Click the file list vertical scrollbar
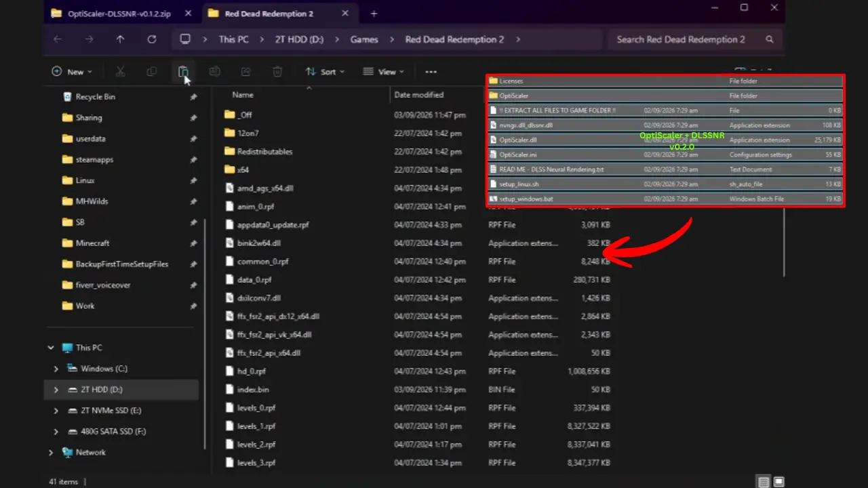This screenshot has height=488, width=868. pyautogui.click(x=784, y=241)
